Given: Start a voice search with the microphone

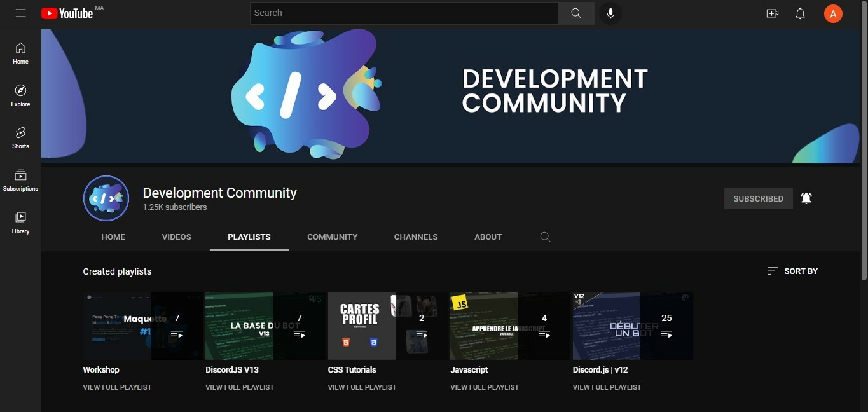Looking at the screenshot, I should (610, 13).
